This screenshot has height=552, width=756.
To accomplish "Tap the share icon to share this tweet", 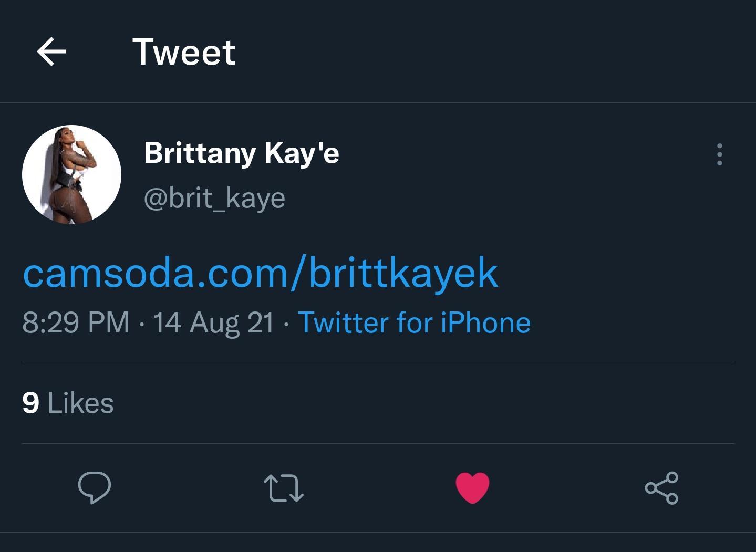I will [661, 488].
